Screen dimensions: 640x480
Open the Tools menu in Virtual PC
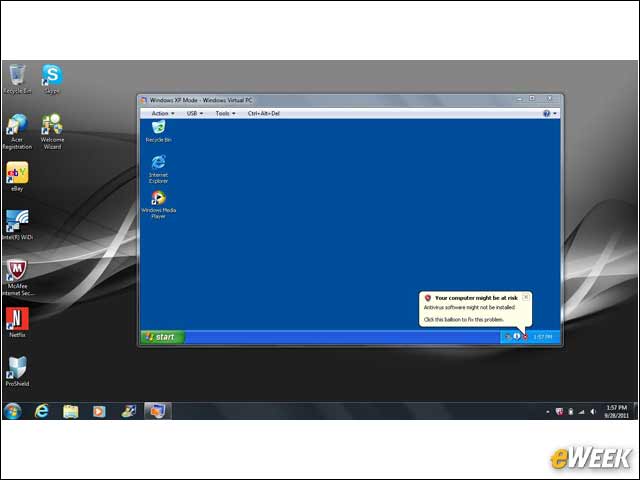tap(225, 113)
